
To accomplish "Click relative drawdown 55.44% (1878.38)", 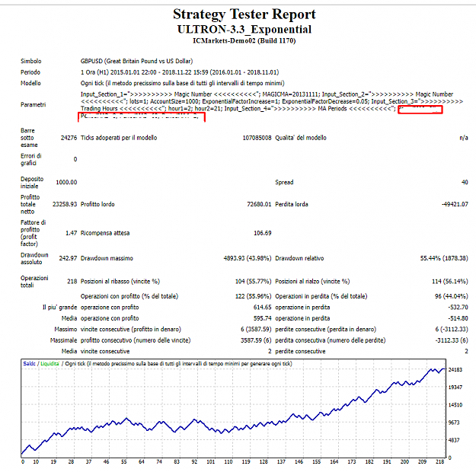I will tap(444, 258).
